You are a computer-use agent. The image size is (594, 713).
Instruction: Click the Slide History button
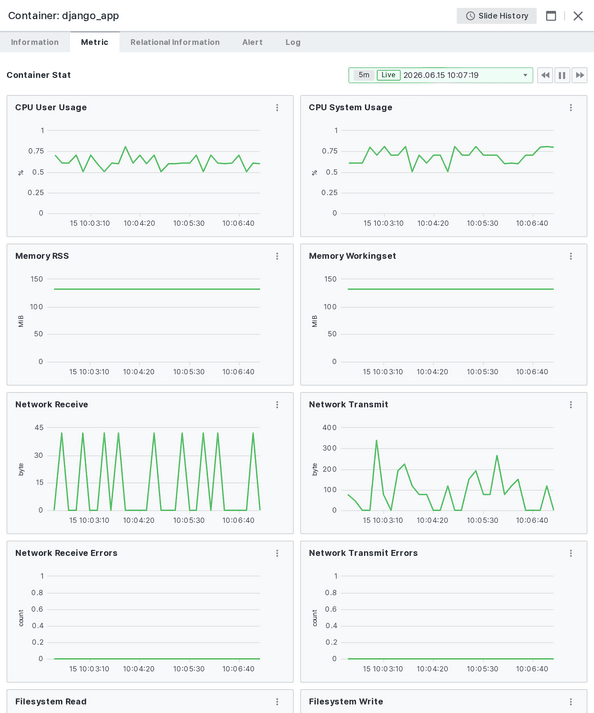click(497, 16)
